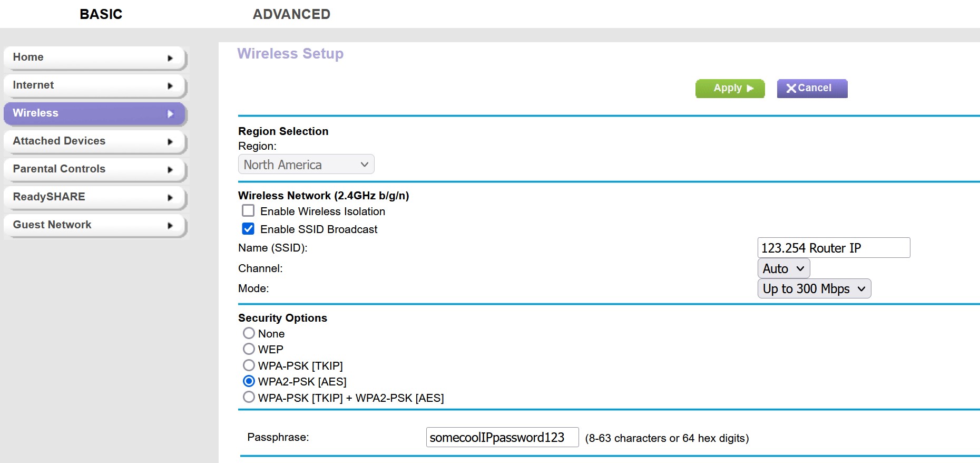
Task: Uncheck Enable SSID Broadcast
Action: click(x=248, y=229)
